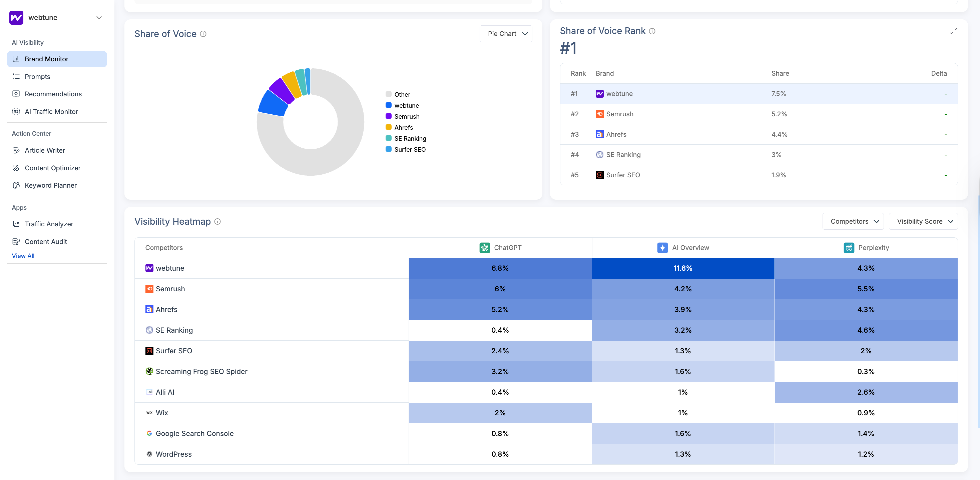Select the Article Writer tool
This screenshot has height=480, width=980.
pos(44,150)
